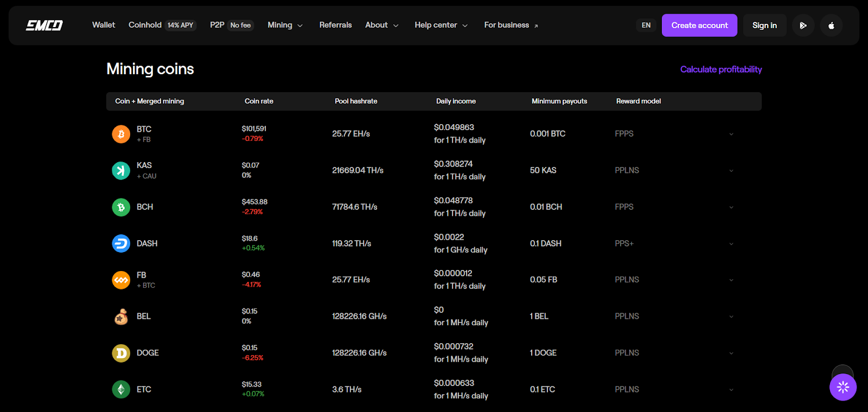
Task: Click the DASH coin icon
Action: [121, 243]
